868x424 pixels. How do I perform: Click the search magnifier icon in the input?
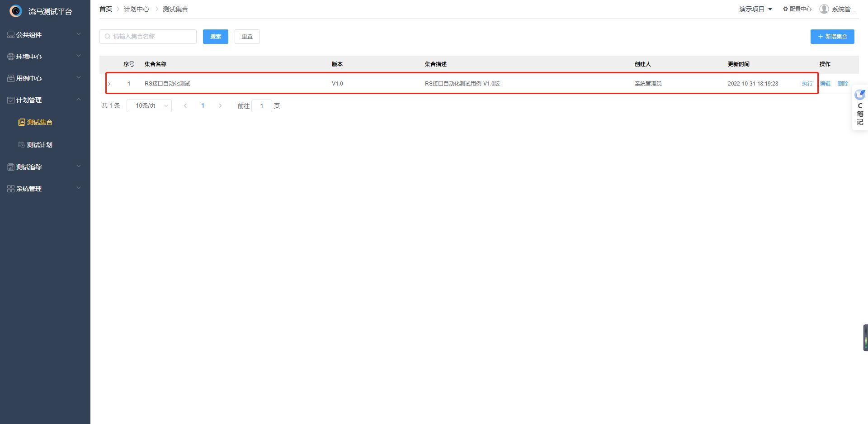(x=108, y=36)
